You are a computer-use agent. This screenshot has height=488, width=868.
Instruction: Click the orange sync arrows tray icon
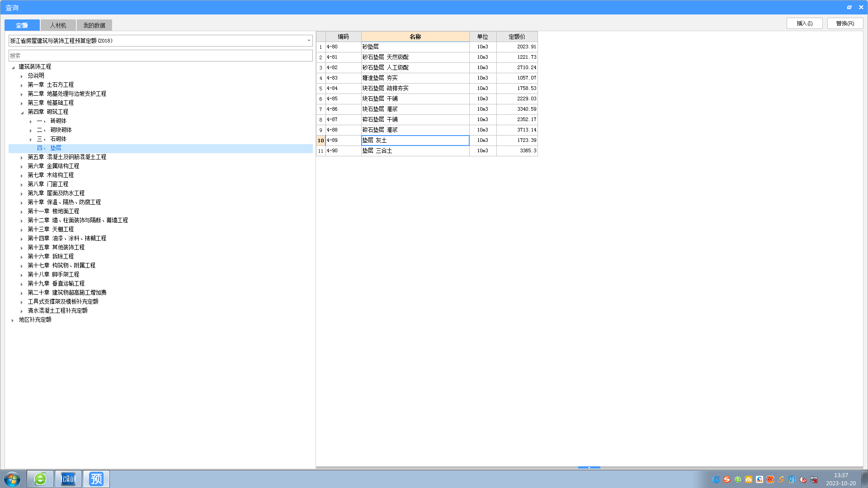pos(781,479)
